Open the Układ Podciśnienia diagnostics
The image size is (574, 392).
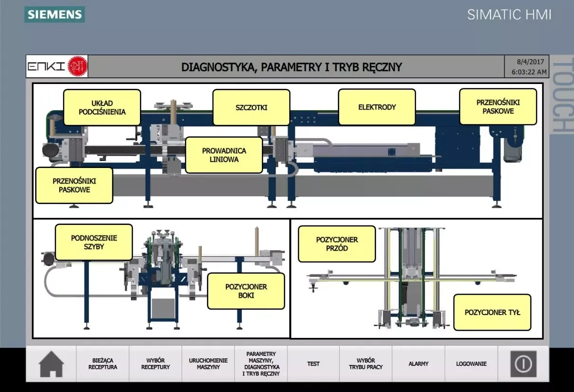coord(102,108)
